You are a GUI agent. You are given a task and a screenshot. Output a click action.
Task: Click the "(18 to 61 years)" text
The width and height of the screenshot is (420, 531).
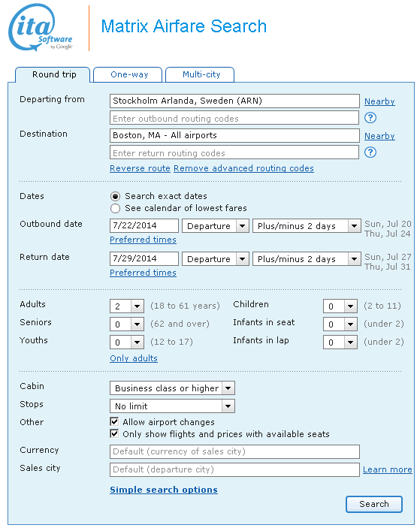coord(185,306)
